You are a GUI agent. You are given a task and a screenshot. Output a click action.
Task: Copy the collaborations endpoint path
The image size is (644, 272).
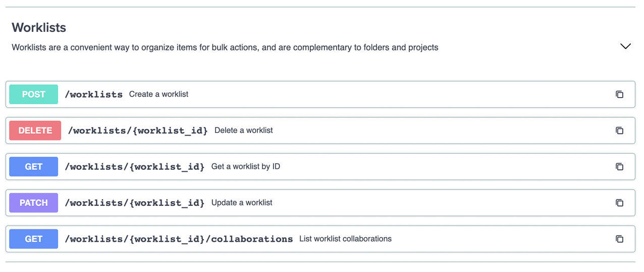click(x=619, y=239)
